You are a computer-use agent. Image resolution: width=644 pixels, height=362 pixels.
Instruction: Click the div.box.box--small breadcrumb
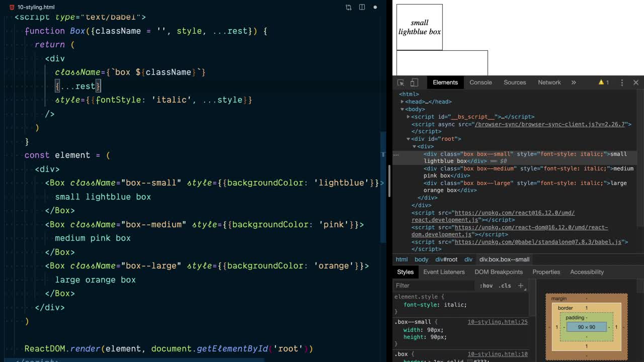click(504, 259)
